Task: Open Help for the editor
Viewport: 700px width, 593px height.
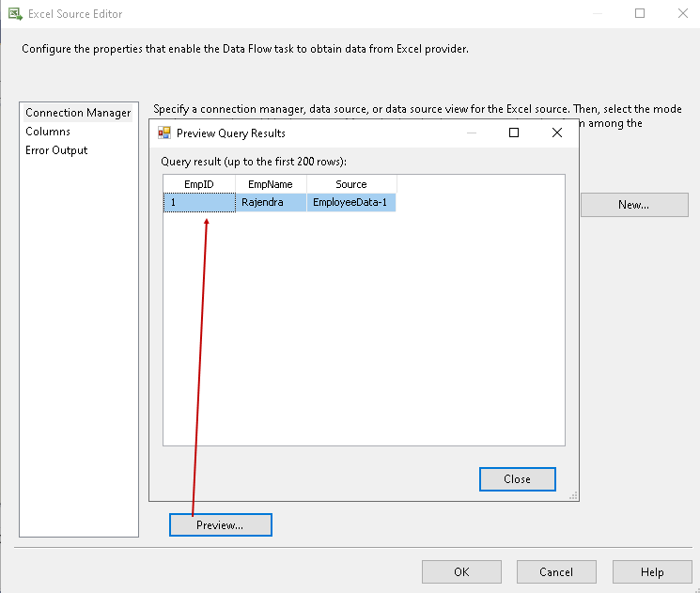Action: coord(652,571)
